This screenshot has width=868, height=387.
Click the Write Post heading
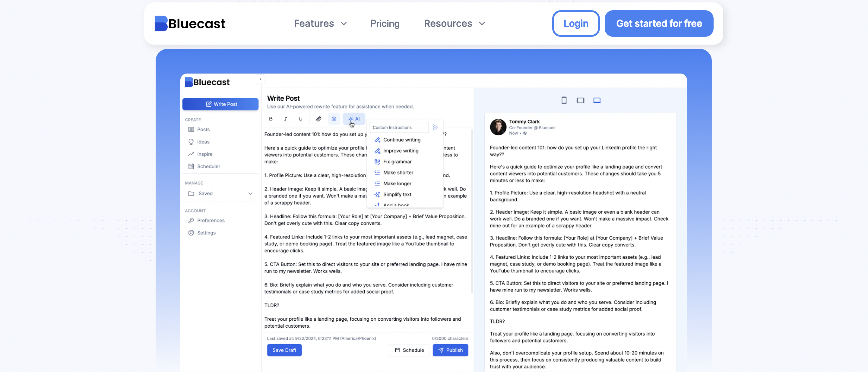click(x=283, y=98)
